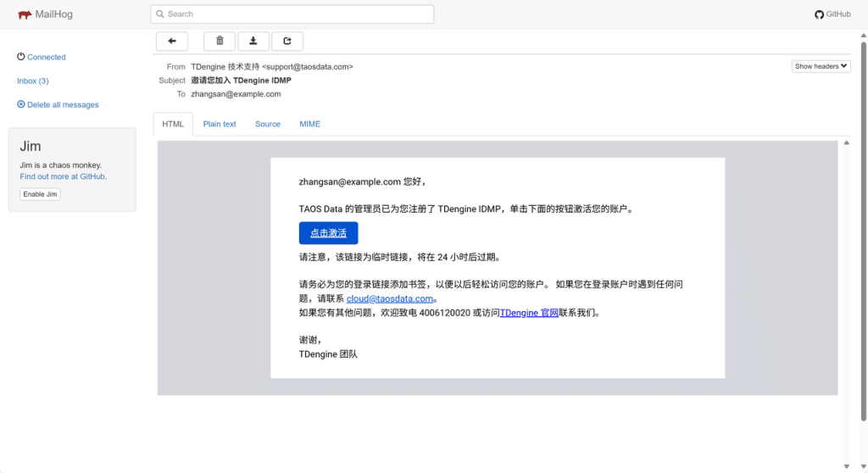Open the TDengine 官网 link
Viewport: 868px width, 473px height.
tap(529, 313)
